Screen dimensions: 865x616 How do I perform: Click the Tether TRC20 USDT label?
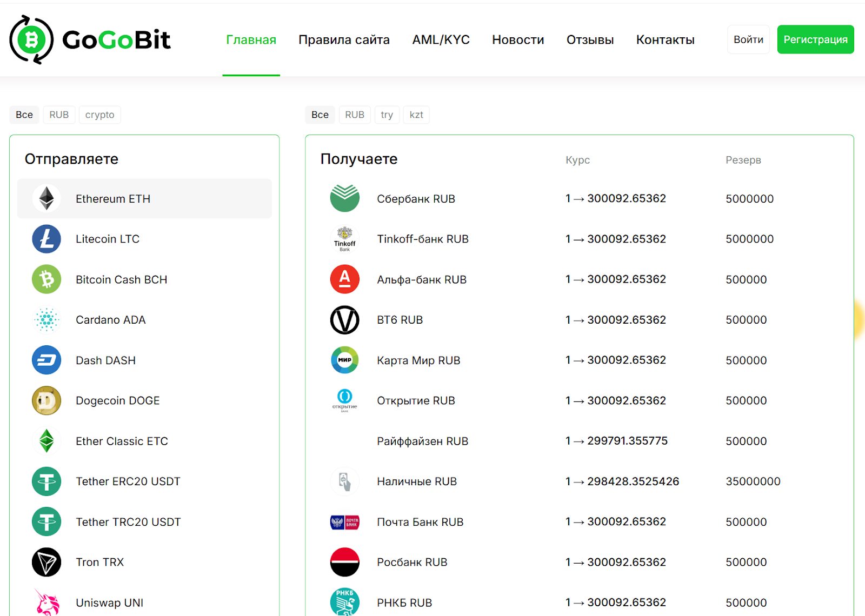(x=128, y=522)
